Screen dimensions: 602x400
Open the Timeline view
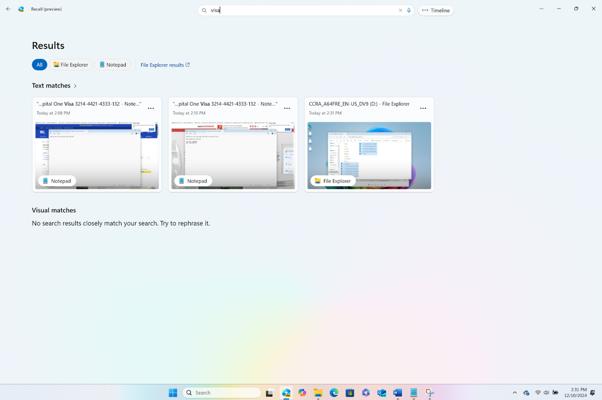pos(435,10)
